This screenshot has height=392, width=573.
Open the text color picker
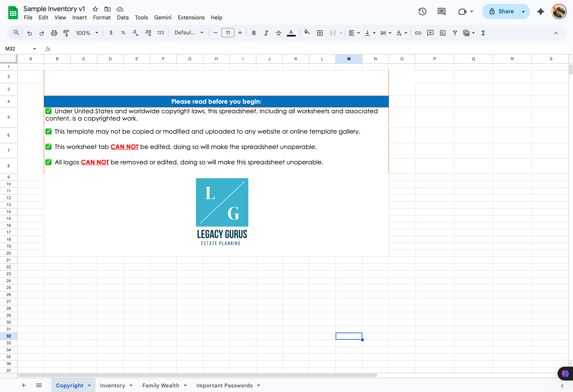point(291,33)
